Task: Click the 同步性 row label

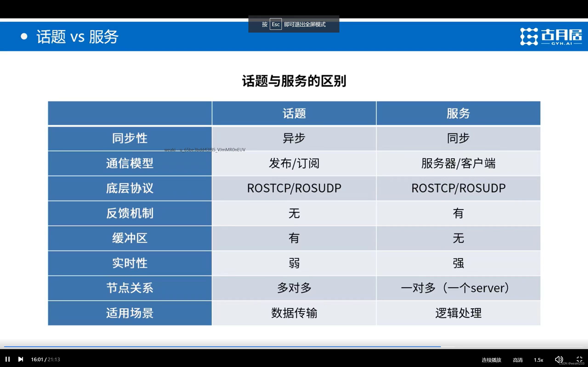Action: click(130, 138)
